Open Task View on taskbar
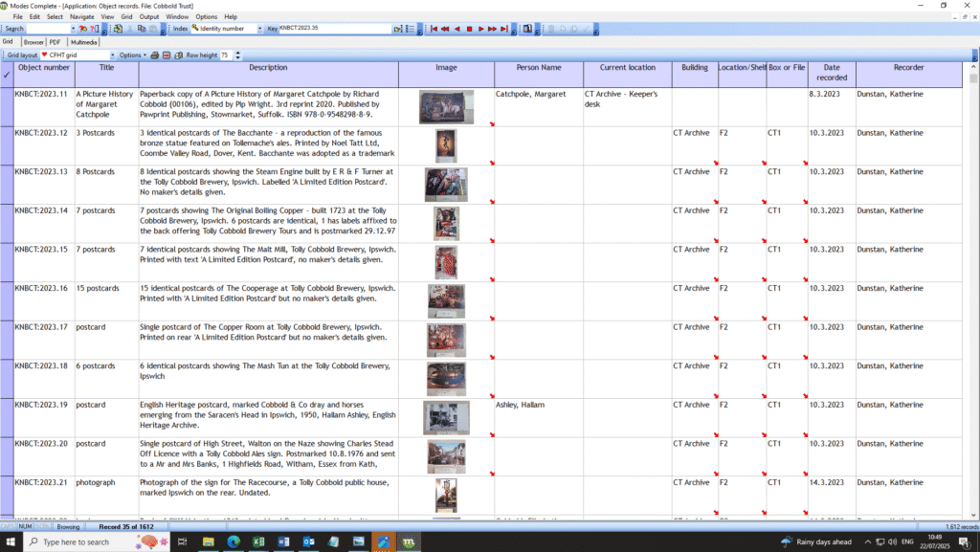 pyautogui.click(x=183, y=542)
